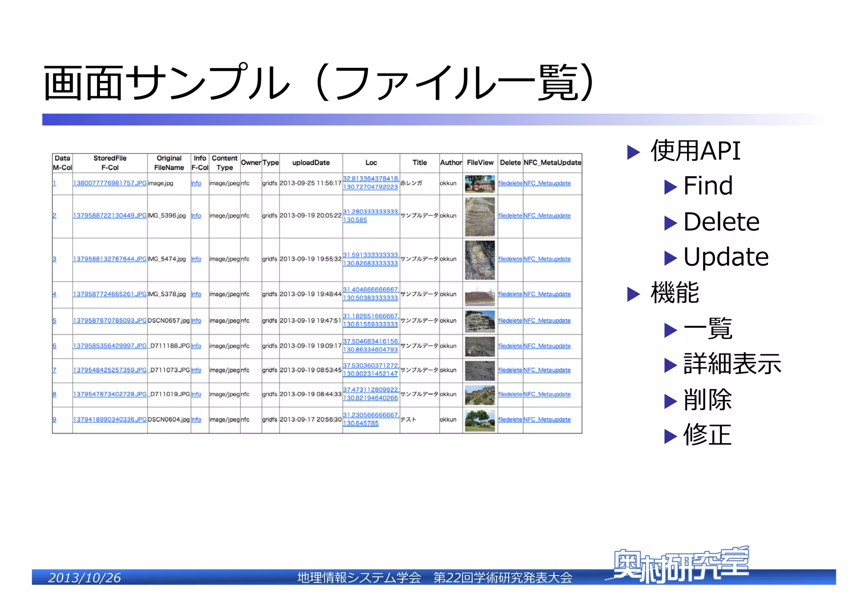Click filedelete for DSCN0657.jpg row
868x613 pixels.
coord(510,321)
